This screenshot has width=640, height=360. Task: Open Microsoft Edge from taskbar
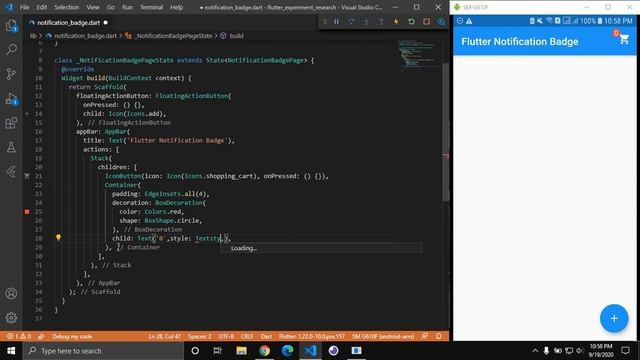pyautogui.click(x=287, y=351)
